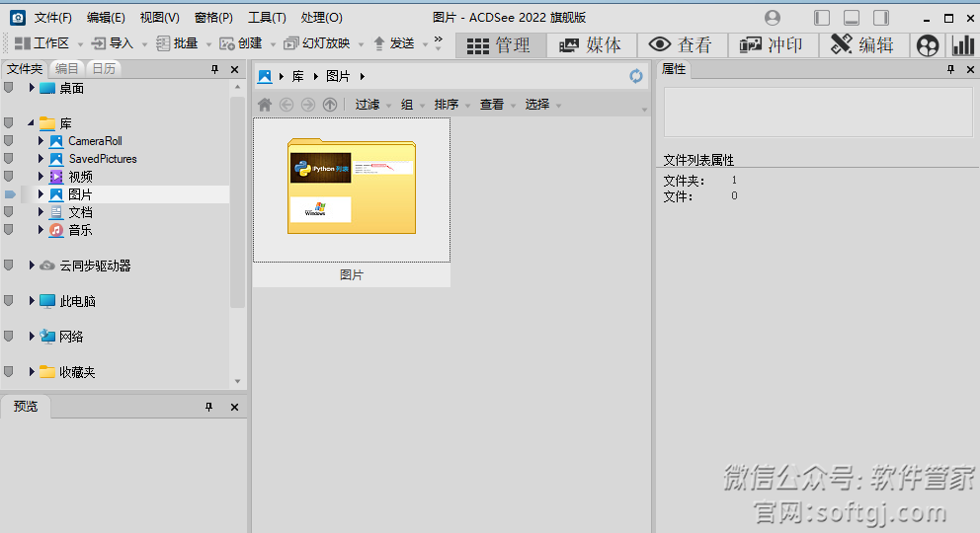
Task: Switch to View mode with eye icon (查看)
Action: [x=681, y=44]
